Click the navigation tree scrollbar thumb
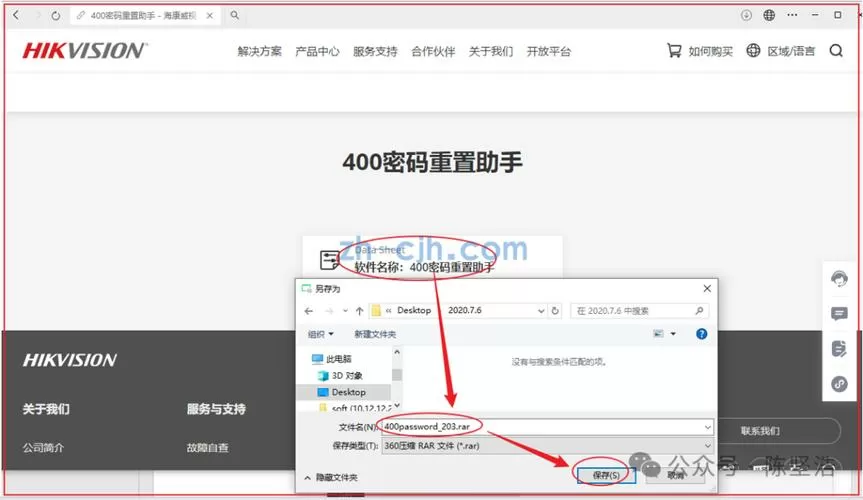The height and width of the screenshot is (500, 863). 397,374
